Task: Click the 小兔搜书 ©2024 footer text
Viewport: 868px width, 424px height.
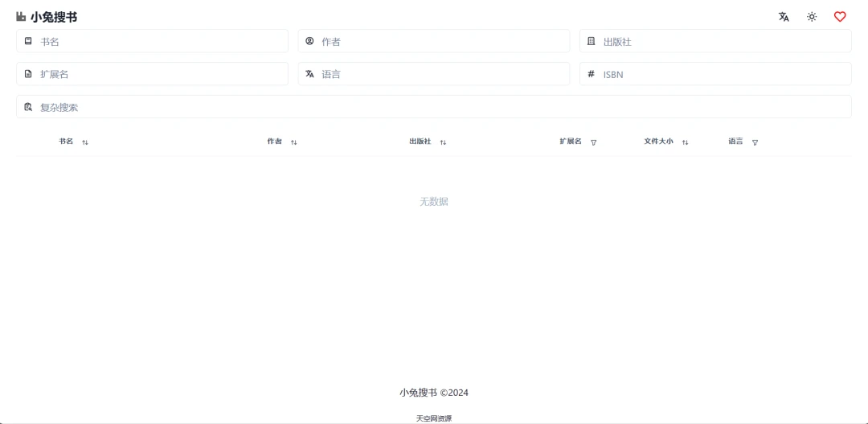Action: coord(433,393)
